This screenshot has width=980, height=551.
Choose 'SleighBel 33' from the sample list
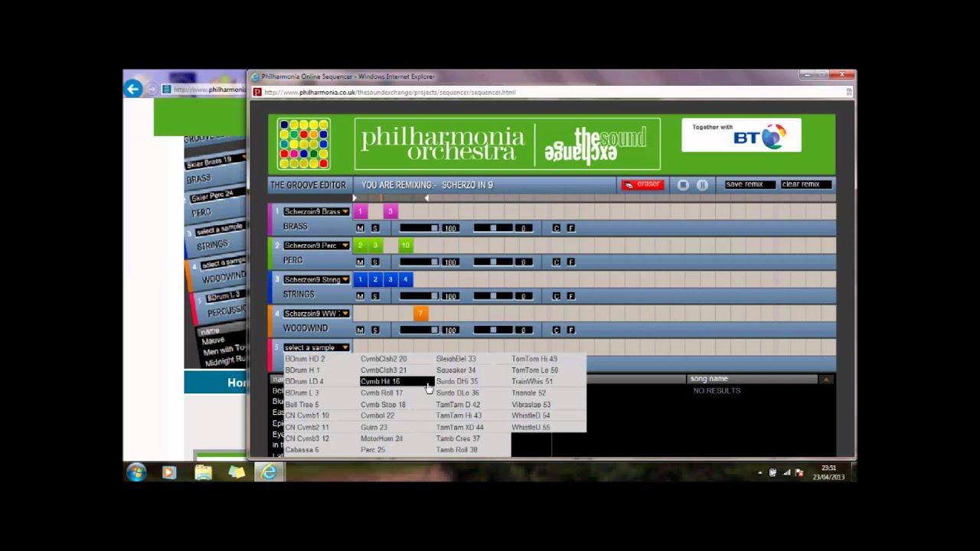tap(456, 359)
